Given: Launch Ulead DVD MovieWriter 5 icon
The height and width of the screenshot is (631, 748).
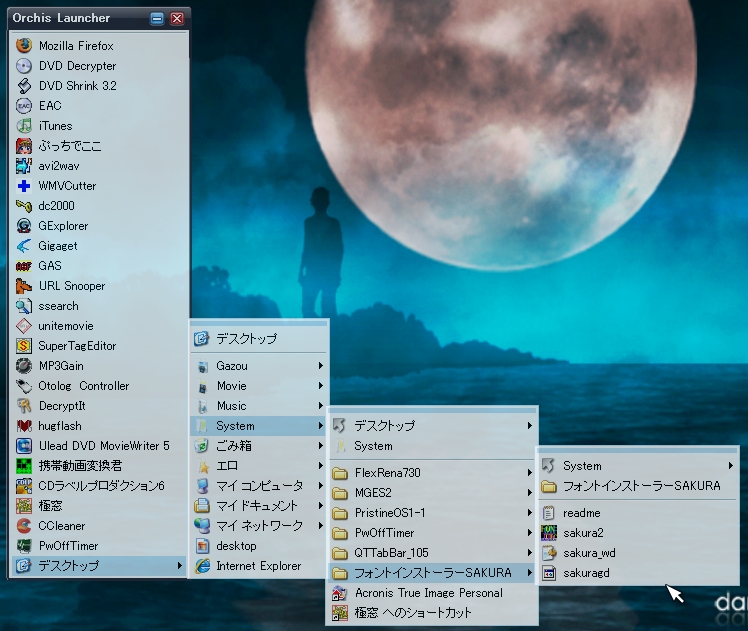Looking at the screenshot, I should tap(24, 446).
